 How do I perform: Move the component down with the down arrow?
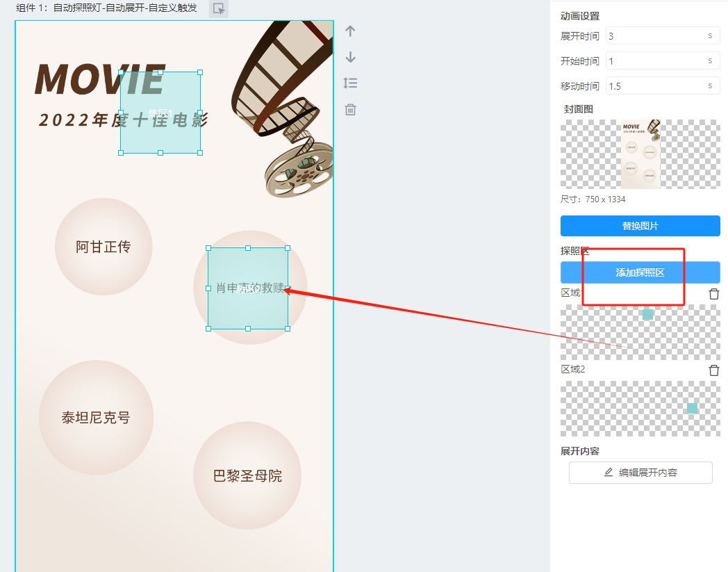coord(350,57)
